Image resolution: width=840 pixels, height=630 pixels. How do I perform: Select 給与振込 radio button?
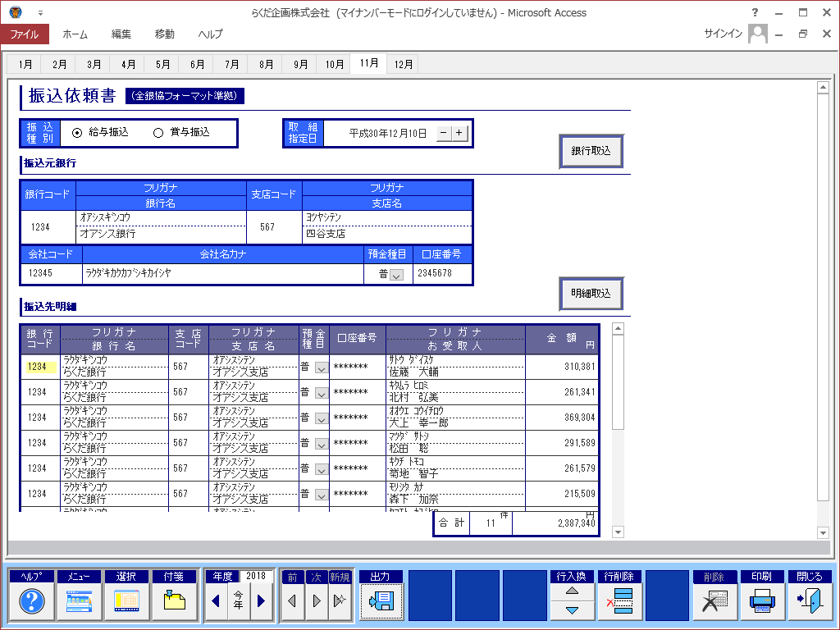click(77, 132)
